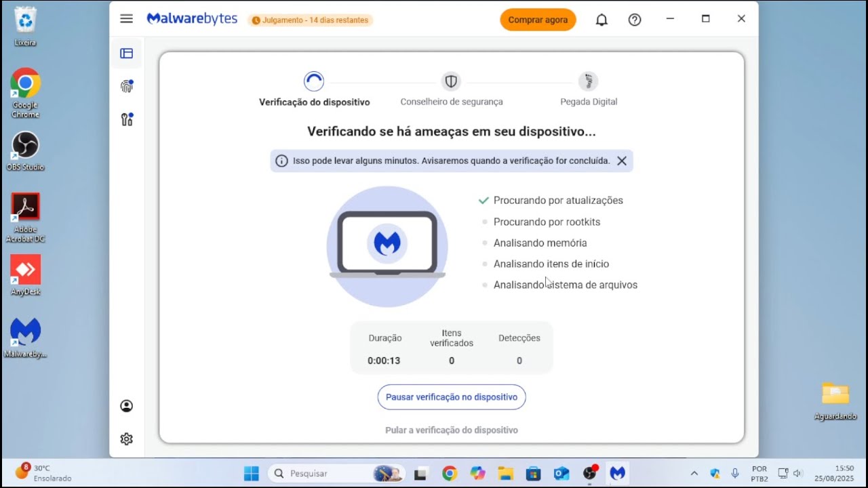Click the microphone tray icon
This screenshot has height=488, width=868.
[735, 473]
